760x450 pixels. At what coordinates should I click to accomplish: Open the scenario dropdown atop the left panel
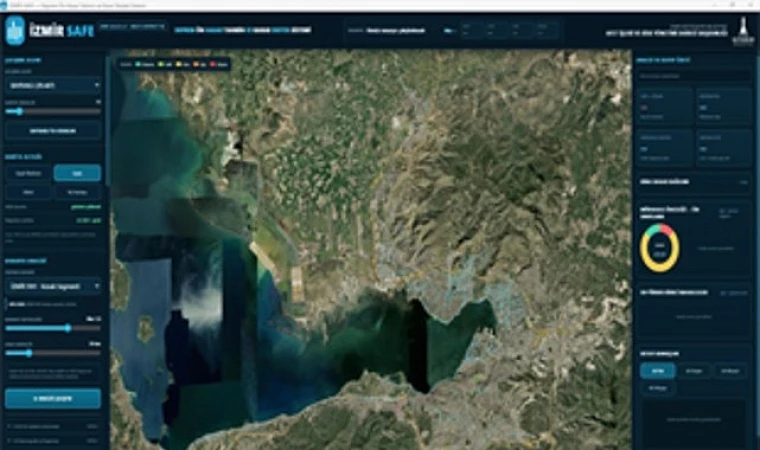pyautogui.click(x=53, y=85)
